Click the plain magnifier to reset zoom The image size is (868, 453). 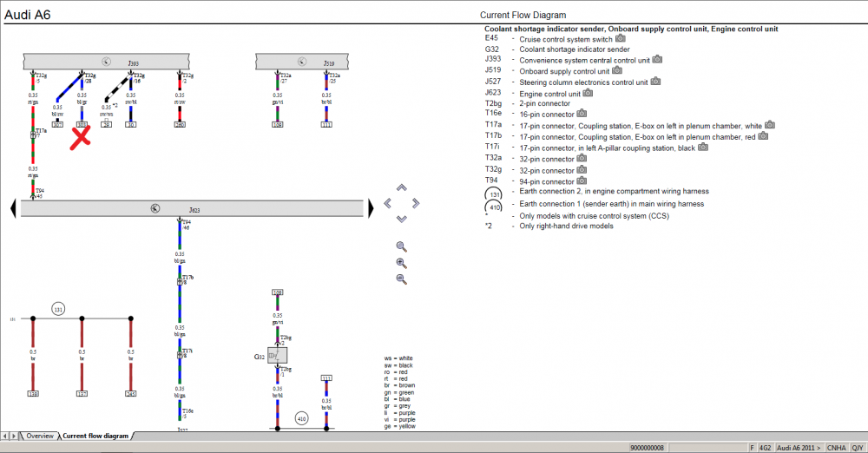(401, 247)
